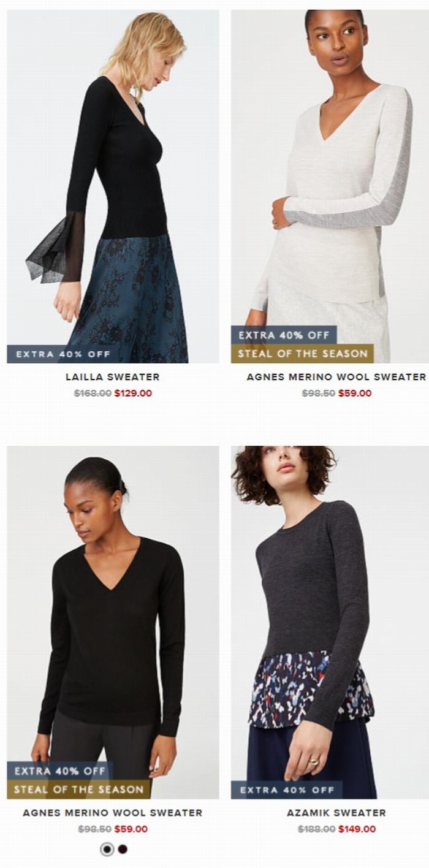Image resolution: width=429 pixels, height=868 pixels.
Task: Open the Lailla Sweater product image
Action: tap(113, 186)
